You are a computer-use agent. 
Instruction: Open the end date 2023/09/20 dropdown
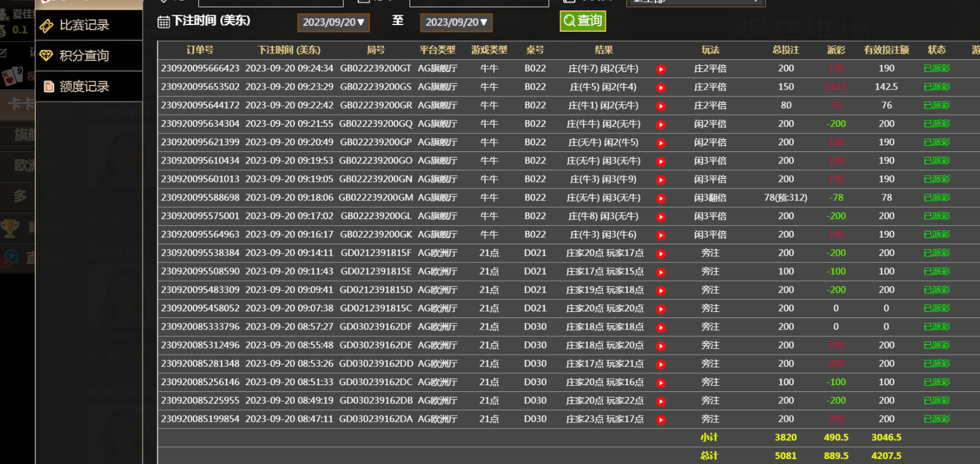coord(456,23)
